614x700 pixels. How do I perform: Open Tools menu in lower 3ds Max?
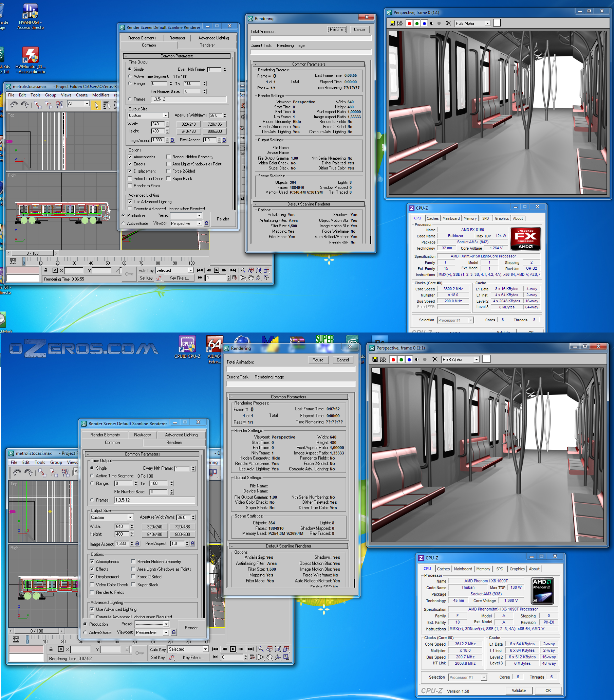pos(40,462)
